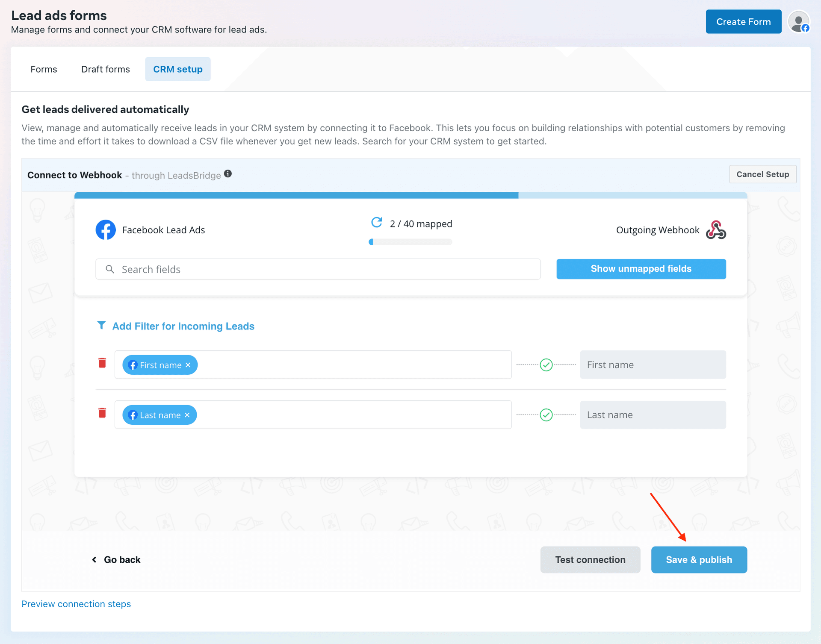The image size is (821, 644).
Task: Click the Save & publish button
Action: (699, 559)
